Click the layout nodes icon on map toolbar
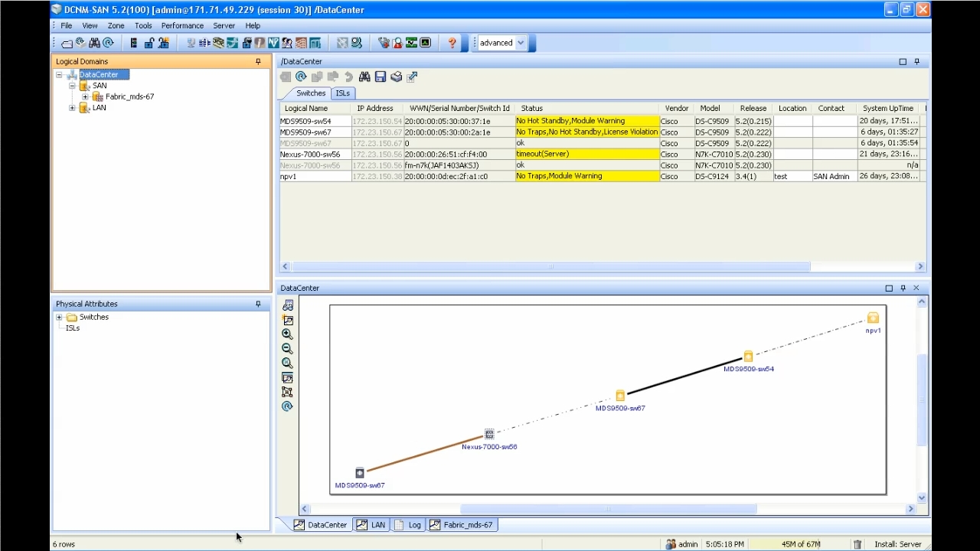This screenshot has height=551, width=980. [287, 392]
